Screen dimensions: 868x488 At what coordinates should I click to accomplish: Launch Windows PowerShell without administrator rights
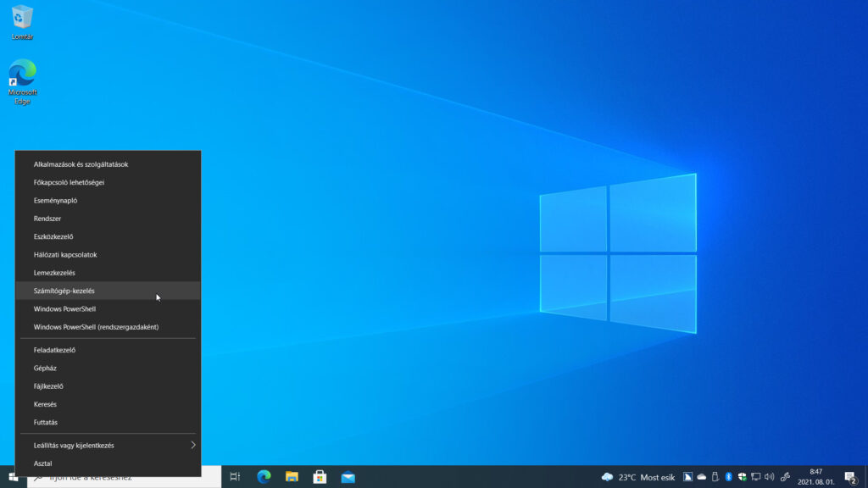pyautogui.click(x=108, y=308)
